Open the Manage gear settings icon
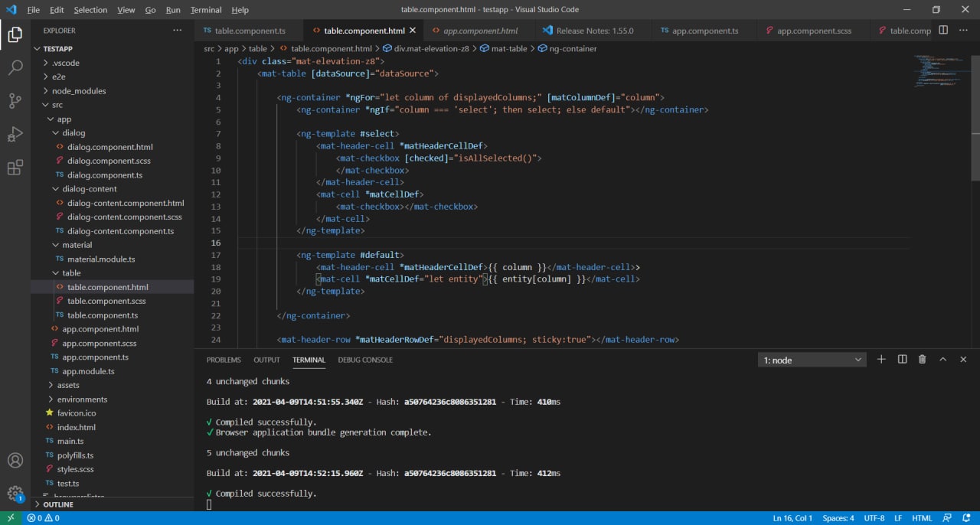Viewport: 980px width, 525px height. [x=15, y=494]
